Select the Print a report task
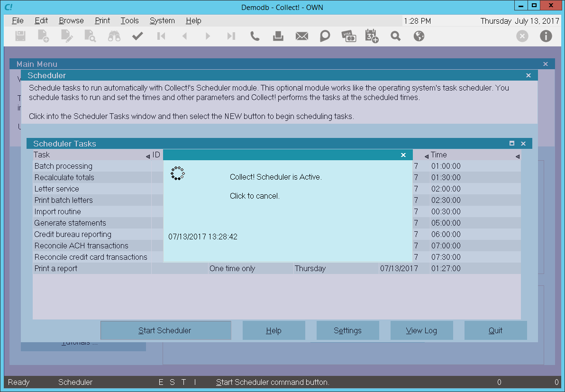Viewport: 565px width, 392px height. click(92, 268)
